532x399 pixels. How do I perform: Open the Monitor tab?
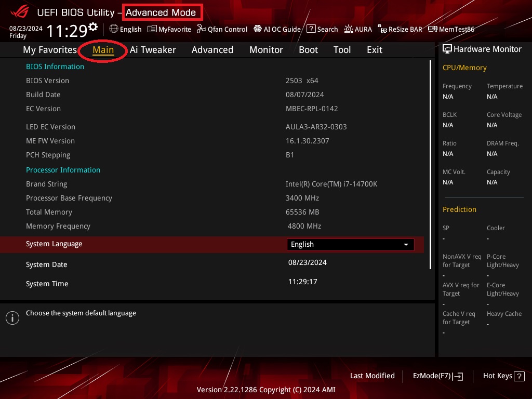click(x=267, y=50)
